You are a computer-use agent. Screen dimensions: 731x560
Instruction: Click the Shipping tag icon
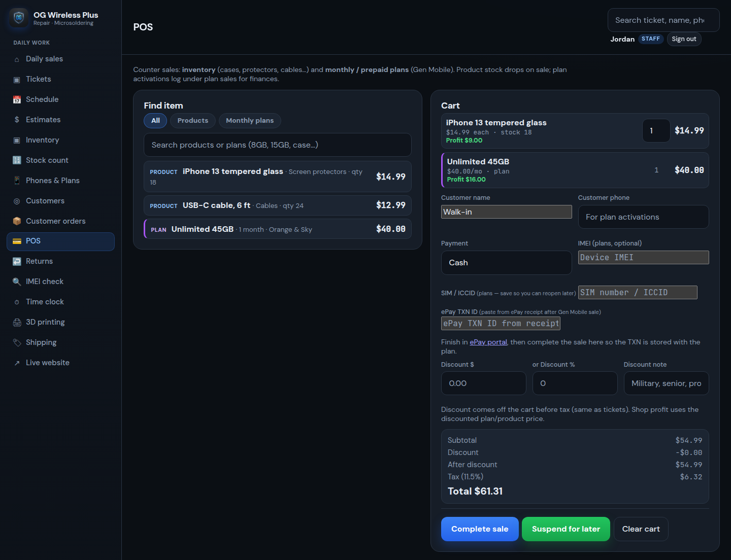pyautogui.click(x=17, y=342)
